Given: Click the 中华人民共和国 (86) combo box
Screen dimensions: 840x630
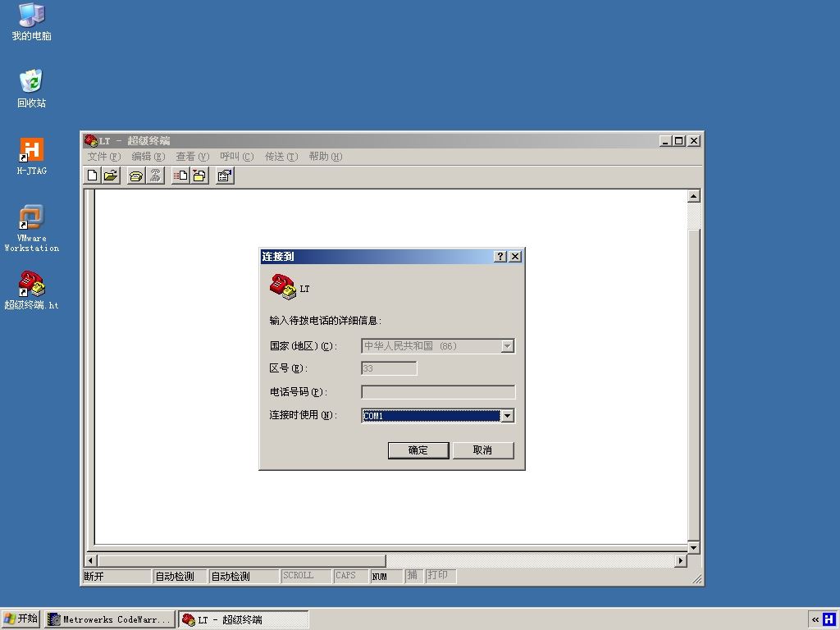Looking at the screenshot, I should pyautogui.click(x=438, y=346).
